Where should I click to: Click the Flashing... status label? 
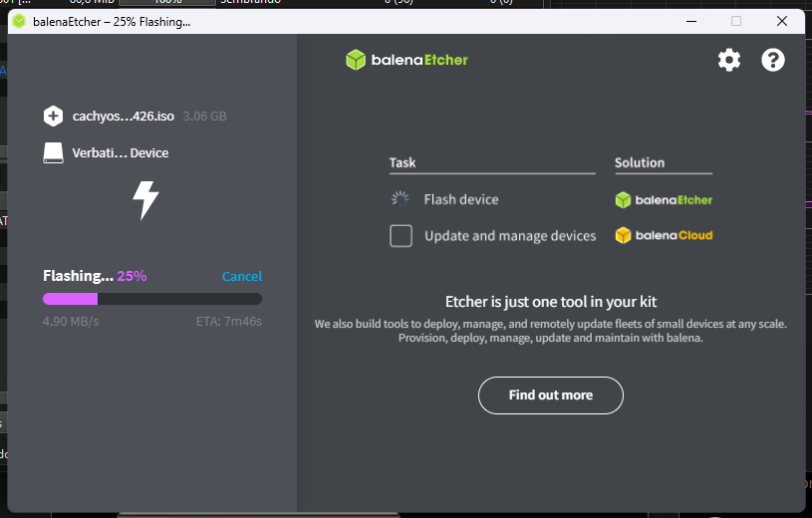tap(78, 276)
